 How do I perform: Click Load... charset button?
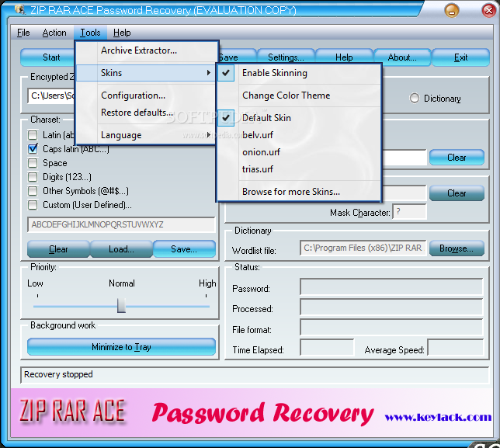[x=121, y=248]
